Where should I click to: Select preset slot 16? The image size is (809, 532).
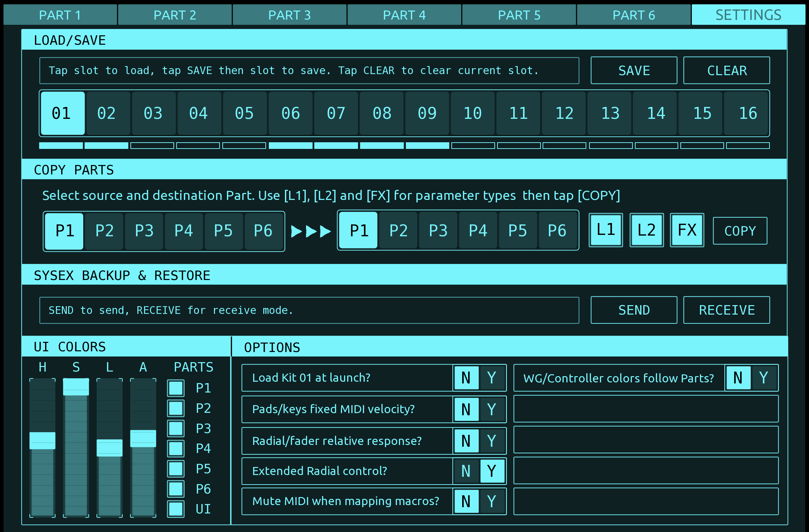coord(746,113)
